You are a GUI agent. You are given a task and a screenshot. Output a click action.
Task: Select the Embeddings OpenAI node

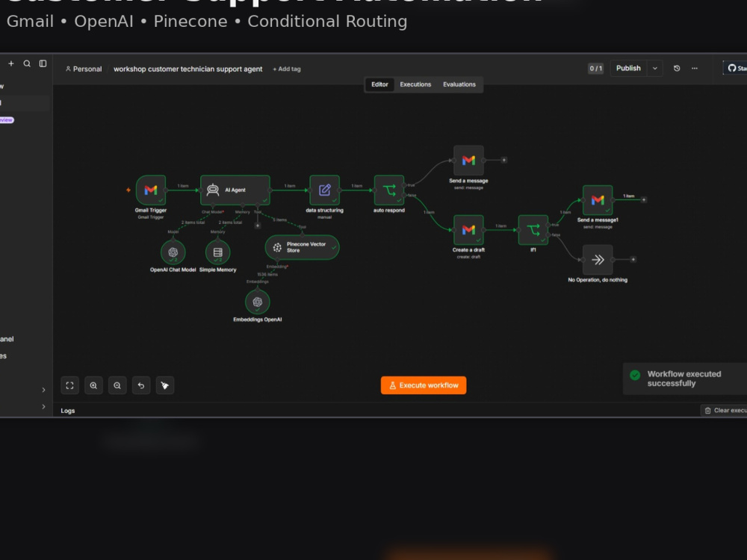tap(257, 302)
